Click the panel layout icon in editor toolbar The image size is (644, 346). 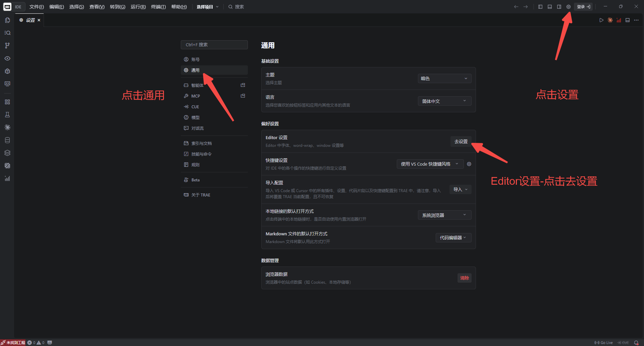tap(628, 20)
